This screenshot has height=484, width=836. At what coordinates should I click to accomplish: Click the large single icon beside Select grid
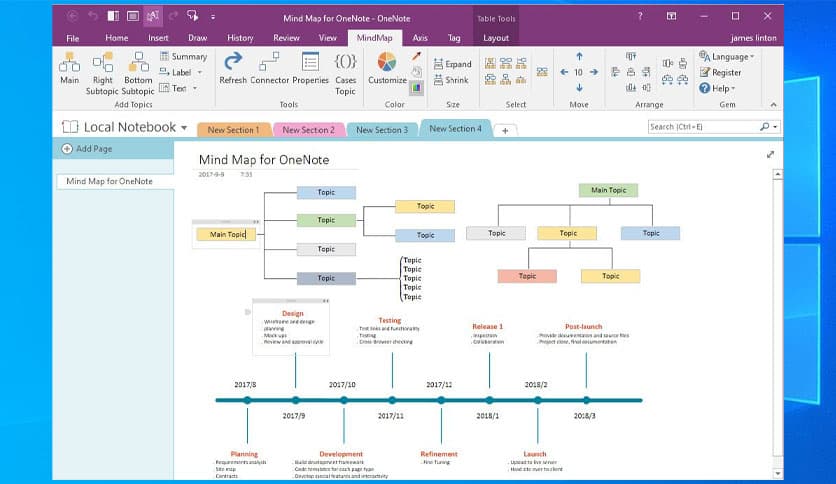(x=542, y=72)
